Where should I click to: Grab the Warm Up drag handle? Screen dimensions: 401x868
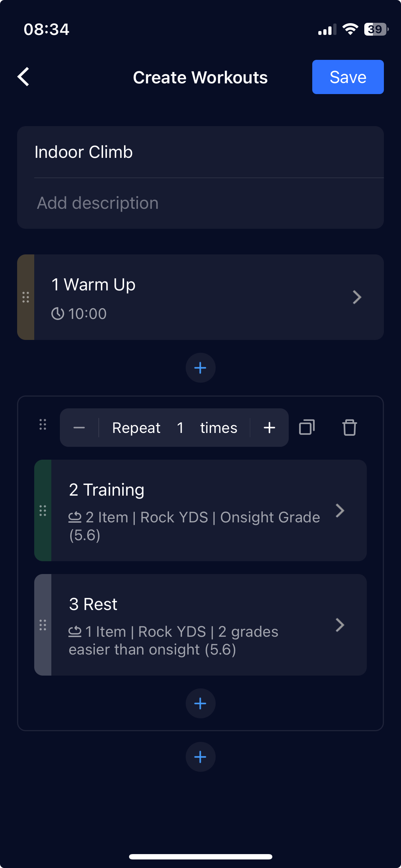coord(26,297)
